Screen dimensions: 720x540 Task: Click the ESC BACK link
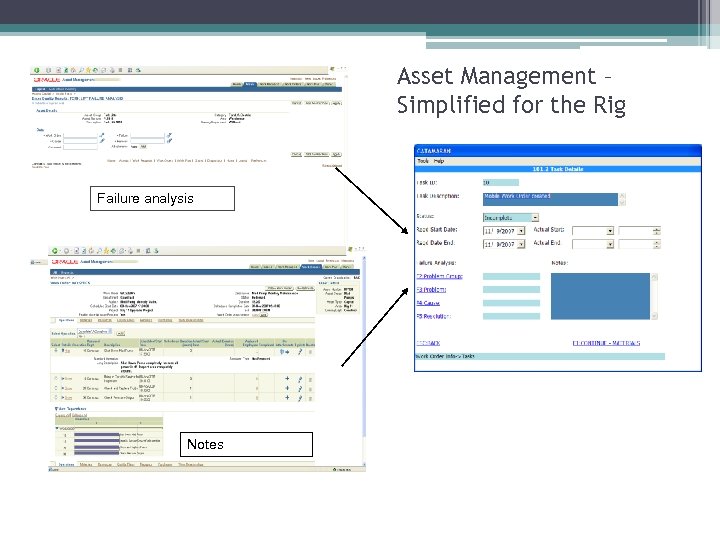tap(428, 343)
